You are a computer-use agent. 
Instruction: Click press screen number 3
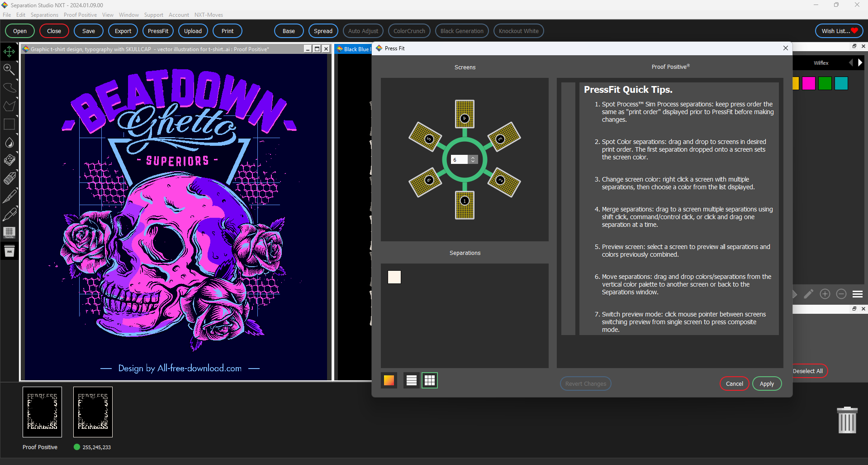(x=504, y=137)
